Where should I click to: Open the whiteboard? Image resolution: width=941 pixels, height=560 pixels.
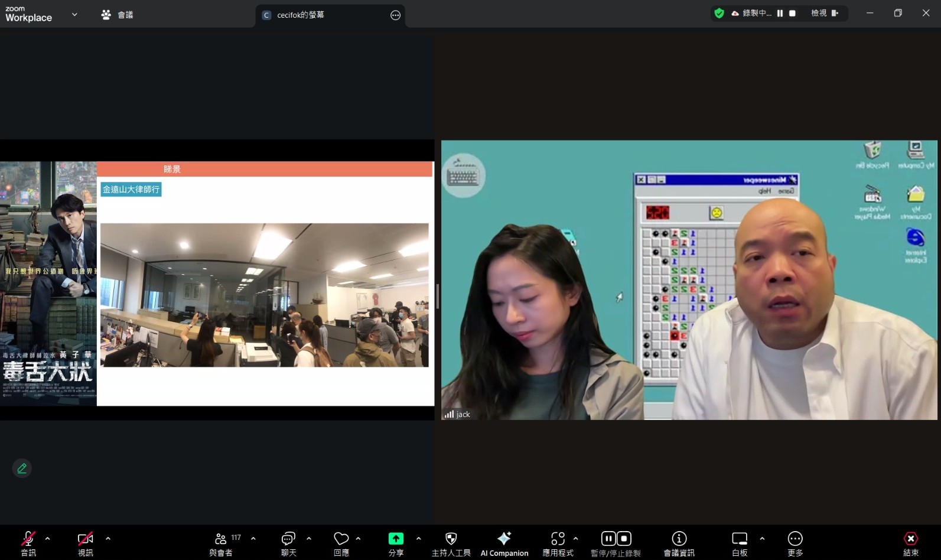coord(740,542)
